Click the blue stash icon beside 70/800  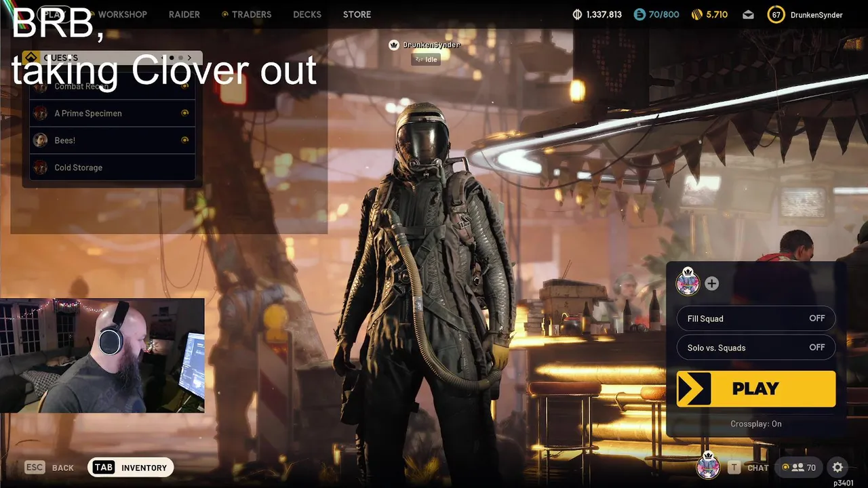639,14
